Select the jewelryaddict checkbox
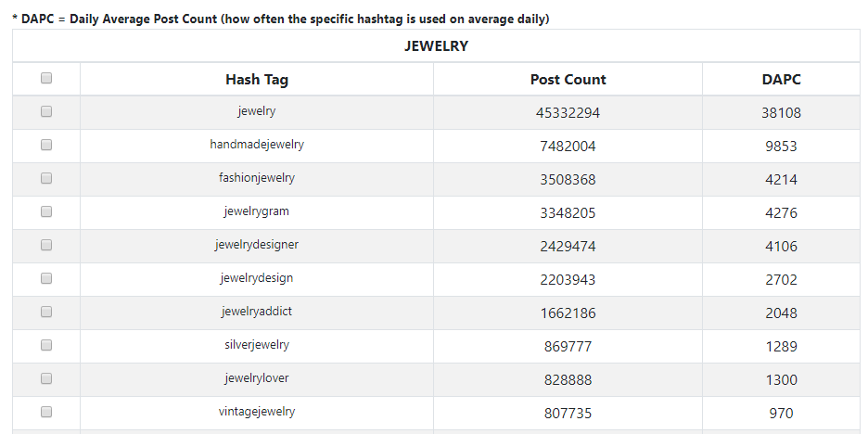868x434 pixels. tap(46, 311)
